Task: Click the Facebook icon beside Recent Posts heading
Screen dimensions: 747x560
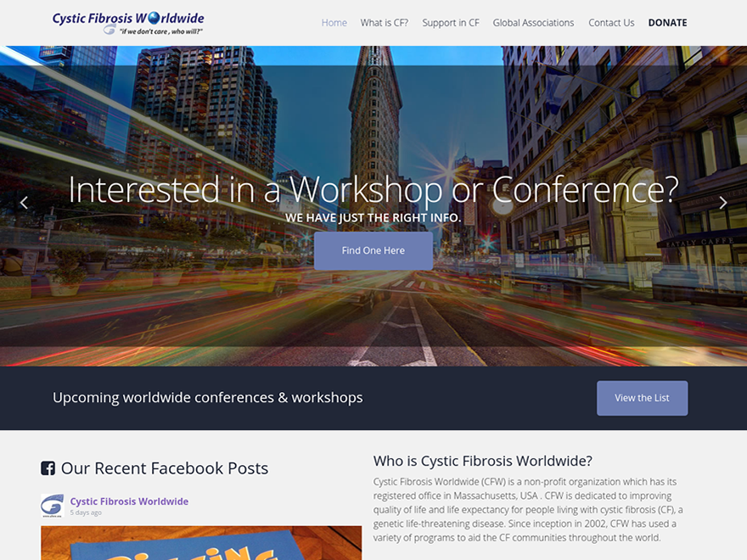Action: tap(48, 468)
